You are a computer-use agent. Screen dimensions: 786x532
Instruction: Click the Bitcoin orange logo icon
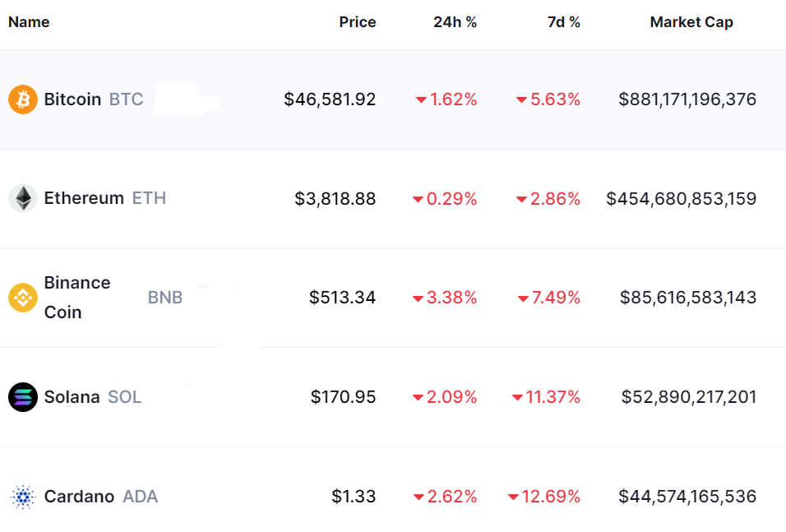pyautogui.click(x=23, y=99)
